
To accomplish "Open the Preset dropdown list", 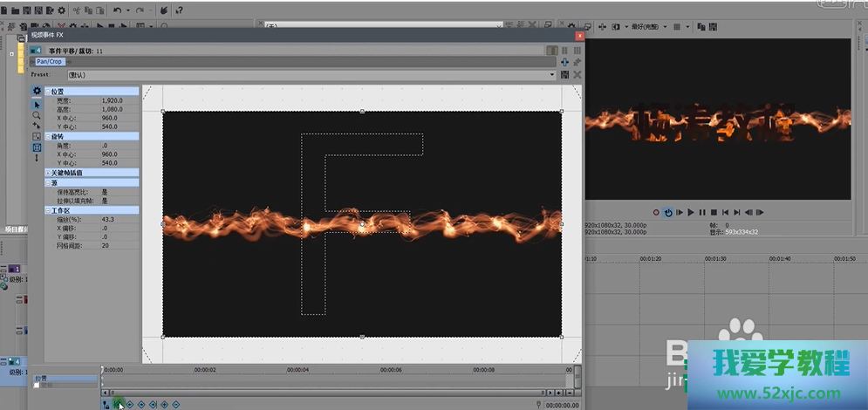I will point(552,75).
